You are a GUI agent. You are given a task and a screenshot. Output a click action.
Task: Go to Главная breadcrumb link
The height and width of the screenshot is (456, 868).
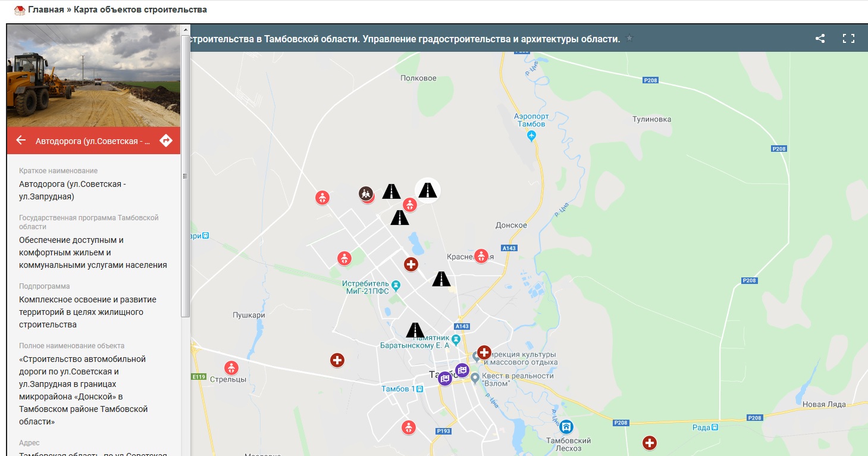pos(46,10)
